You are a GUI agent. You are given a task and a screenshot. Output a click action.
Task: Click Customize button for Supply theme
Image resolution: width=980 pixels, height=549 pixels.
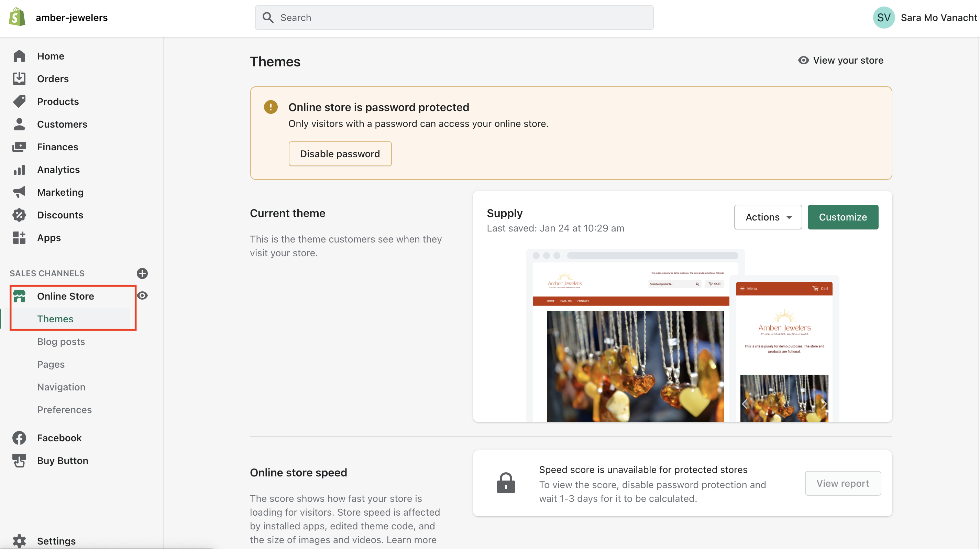(x=843, y=217)
